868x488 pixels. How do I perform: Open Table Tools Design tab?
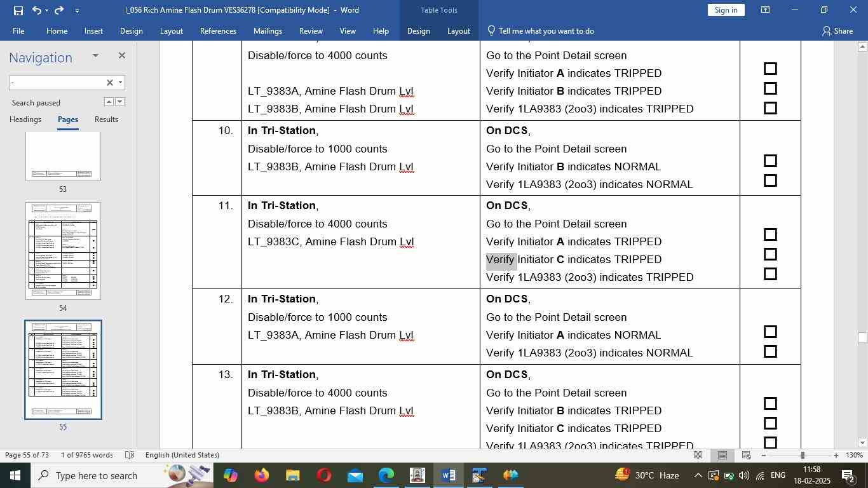(x=418, y=31)
